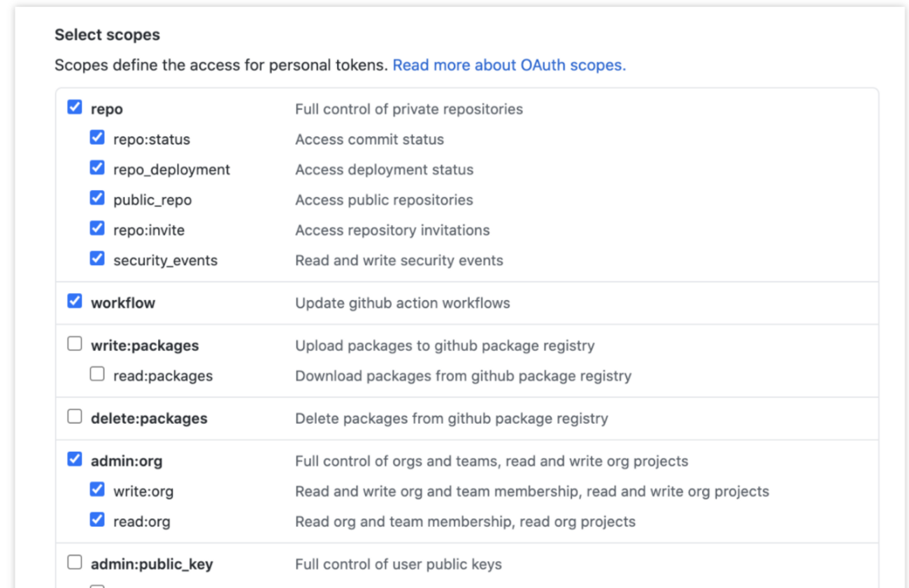Uncheck the repo scope checkbox

pos(75,108)
